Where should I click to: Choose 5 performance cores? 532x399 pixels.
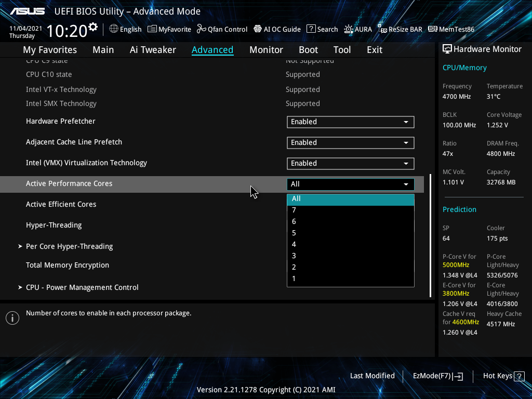pyautogui.click(x=351, y=233)
